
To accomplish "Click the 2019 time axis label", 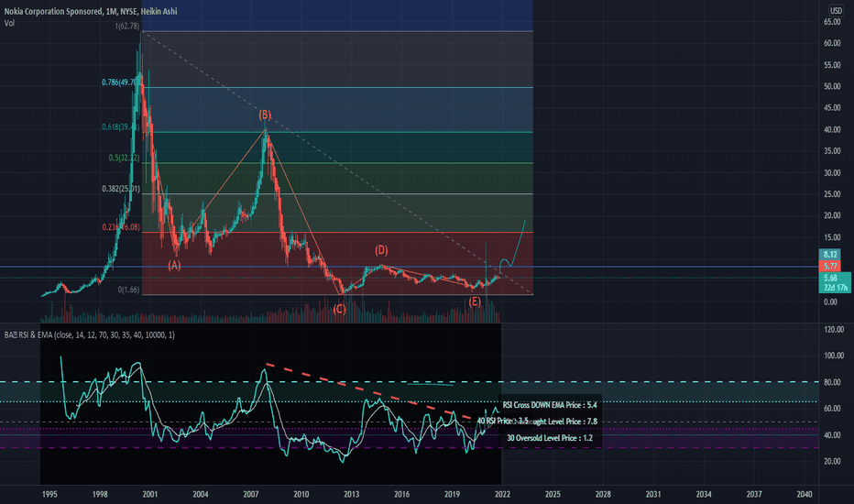I will point(452,494).
